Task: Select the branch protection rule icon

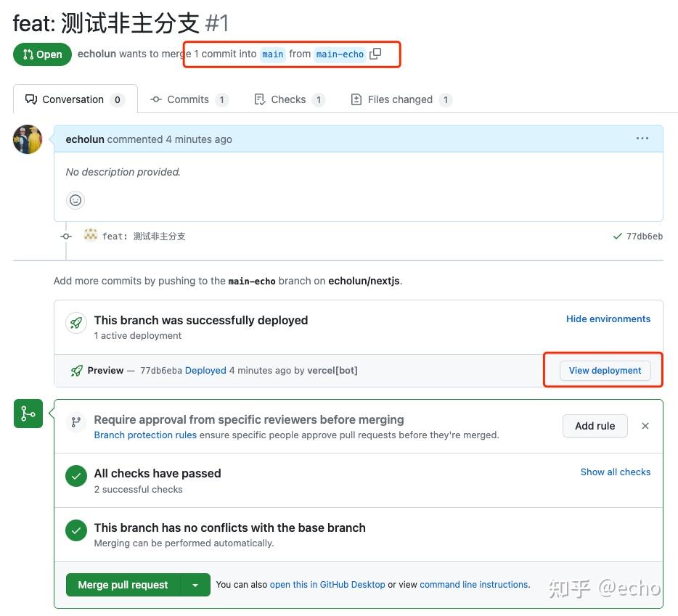Action: (76, 422)
